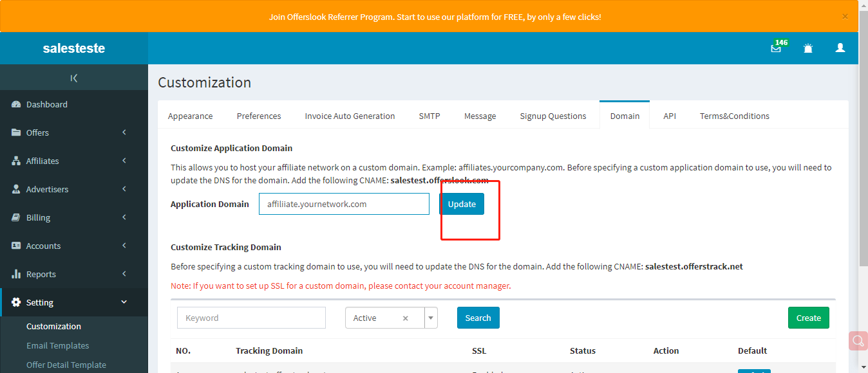Open the user profile icon

coord(840,48)
